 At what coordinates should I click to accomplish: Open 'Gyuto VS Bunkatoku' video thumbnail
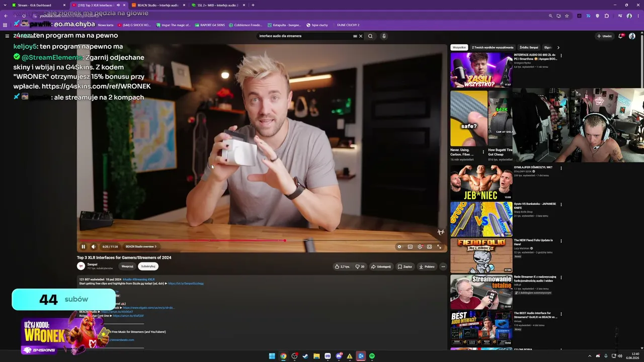(481, 219)
